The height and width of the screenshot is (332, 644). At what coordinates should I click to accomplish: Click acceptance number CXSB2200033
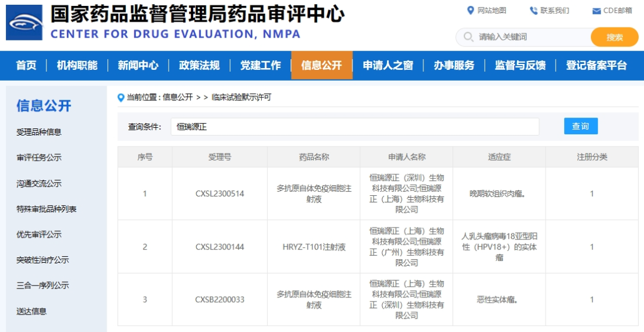[x=219, y=300]
